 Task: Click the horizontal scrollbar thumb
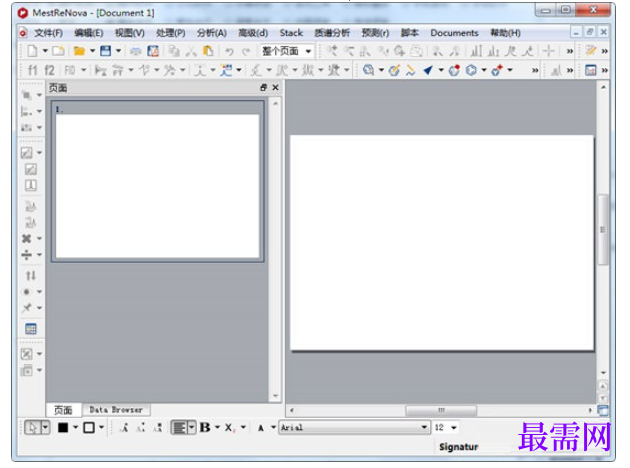click(x=441, y=410)
